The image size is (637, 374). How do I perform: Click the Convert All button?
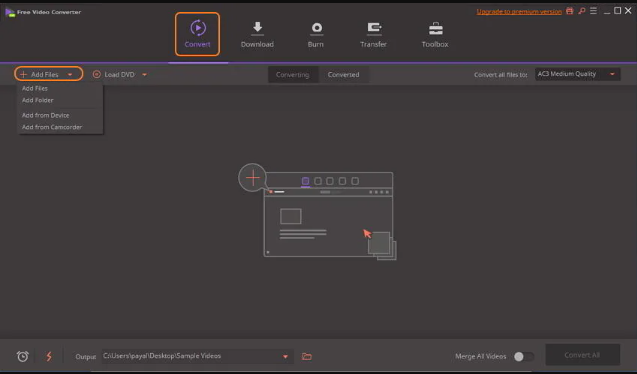tap(582, 355)
